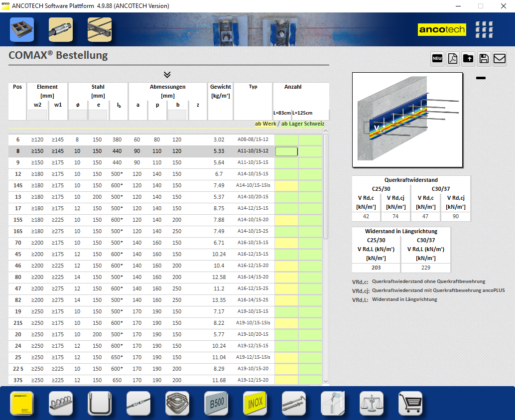Save the current order
Image resolution: width=515 pixels, height=420 pixels.
484,59
